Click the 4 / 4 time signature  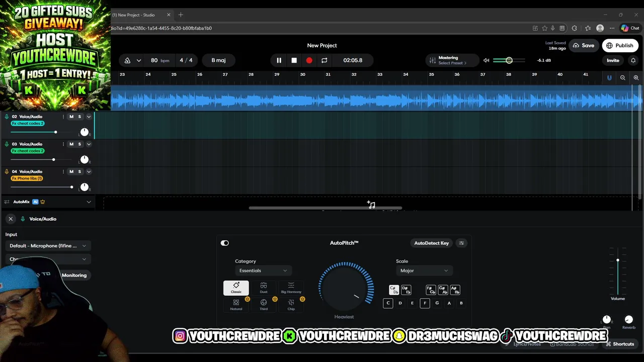click(186, 60)
